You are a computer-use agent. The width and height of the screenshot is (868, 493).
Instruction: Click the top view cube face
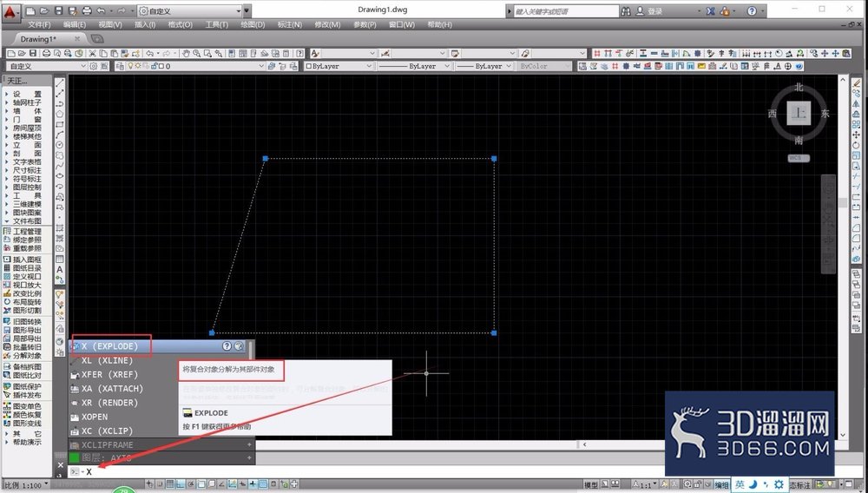pos(799,113)
